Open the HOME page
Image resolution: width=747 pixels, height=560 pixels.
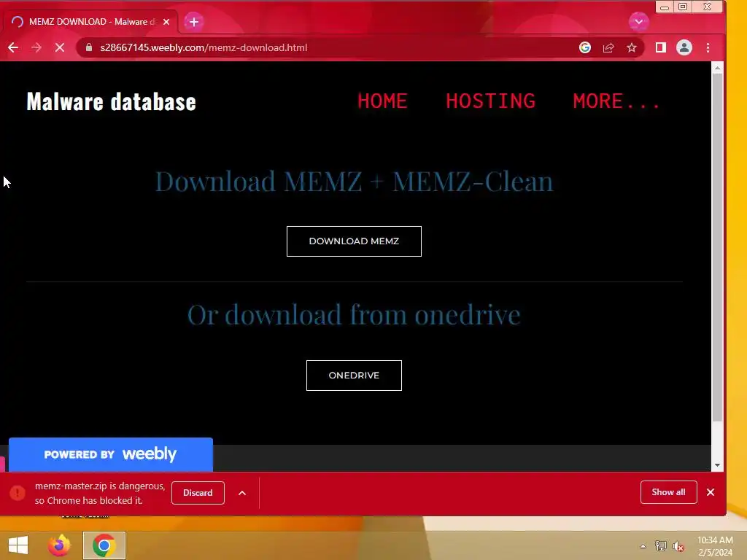coord(382,101)
